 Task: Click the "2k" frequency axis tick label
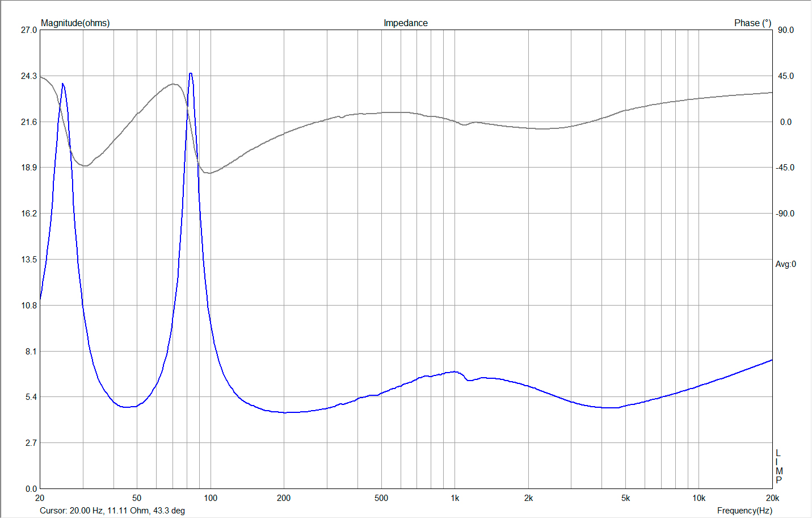click(528, 498)
